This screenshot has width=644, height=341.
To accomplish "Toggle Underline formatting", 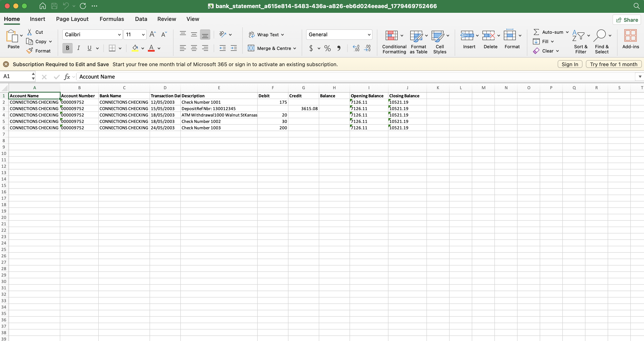I will (89, 48).
